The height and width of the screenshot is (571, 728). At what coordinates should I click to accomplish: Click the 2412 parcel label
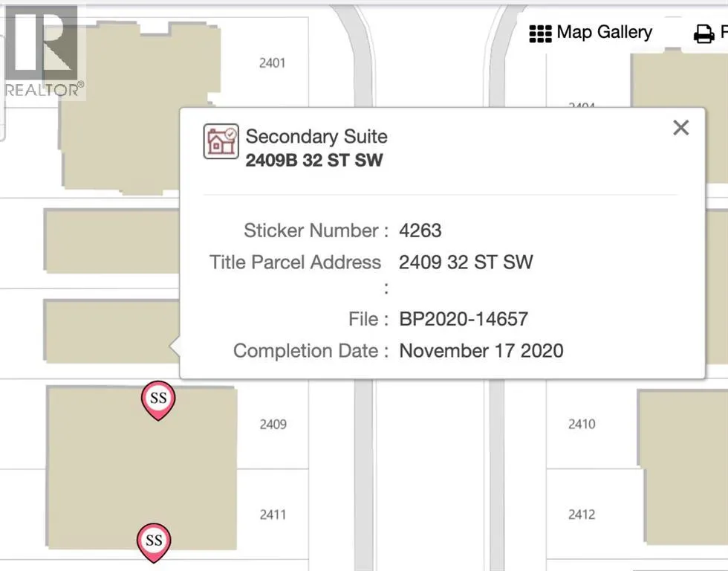(x=582, y=514)
